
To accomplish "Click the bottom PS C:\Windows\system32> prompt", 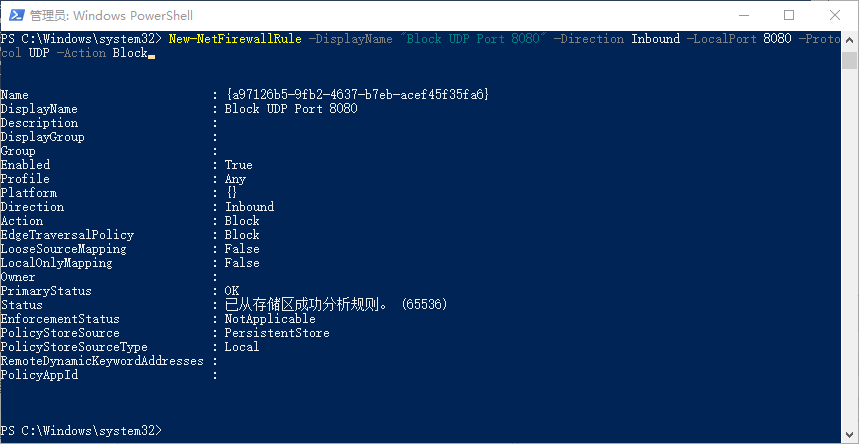I will click(80, 431).
